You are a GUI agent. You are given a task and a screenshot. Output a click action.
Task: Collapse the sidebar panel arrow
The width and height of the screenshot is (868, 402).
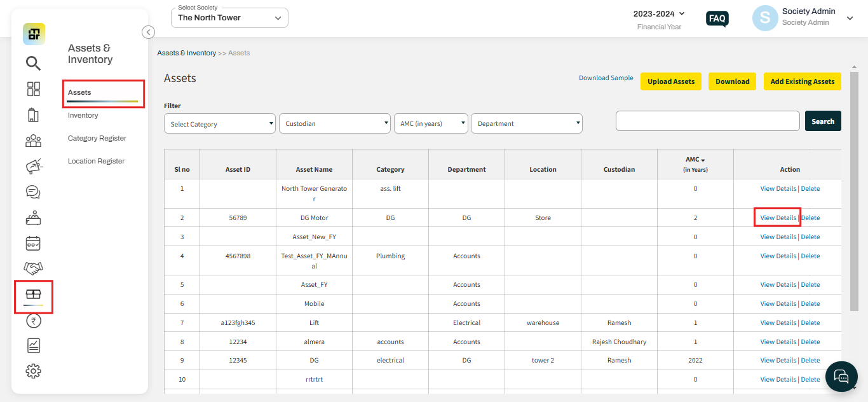click(x=148, y=32)
